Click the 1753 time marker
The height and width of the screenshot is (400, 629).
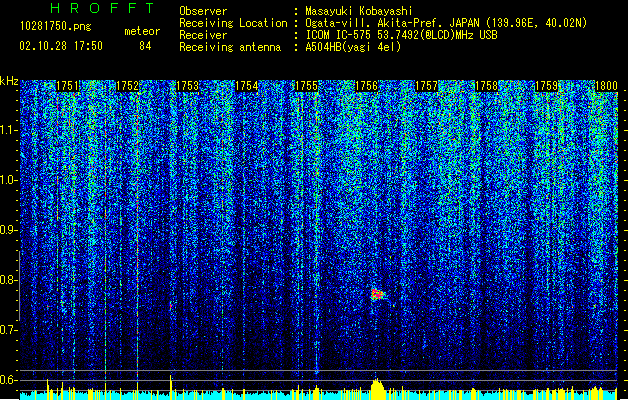tap(187, 86)
